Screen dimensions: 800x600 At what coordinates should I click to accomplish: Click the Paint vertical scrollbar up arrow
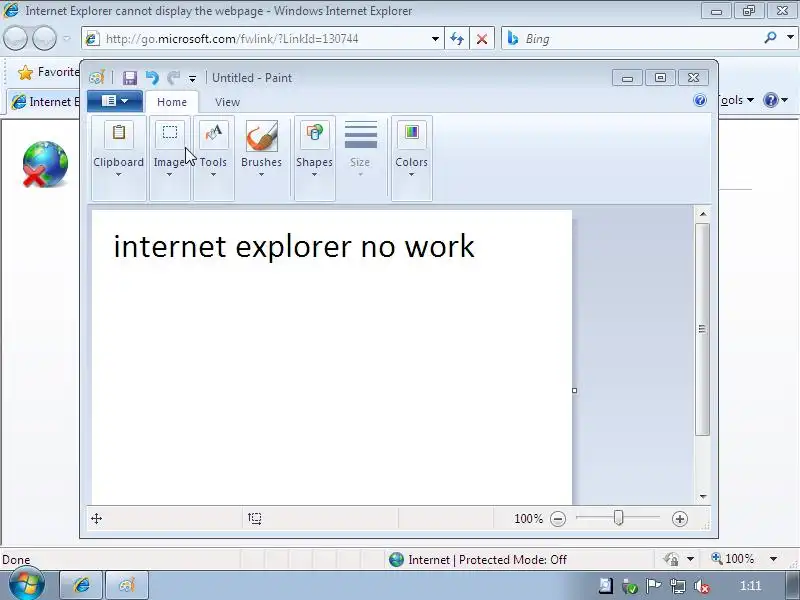703,214
